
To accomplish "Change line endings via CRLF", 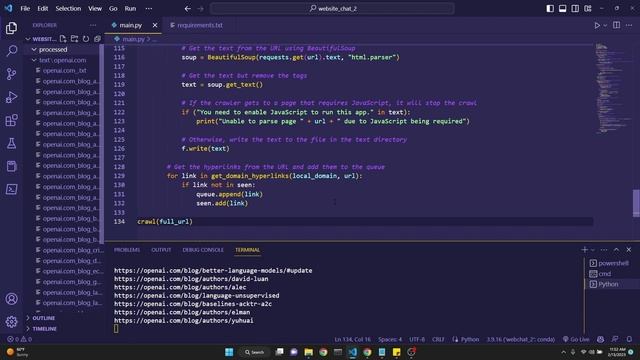I will (438, 339).
